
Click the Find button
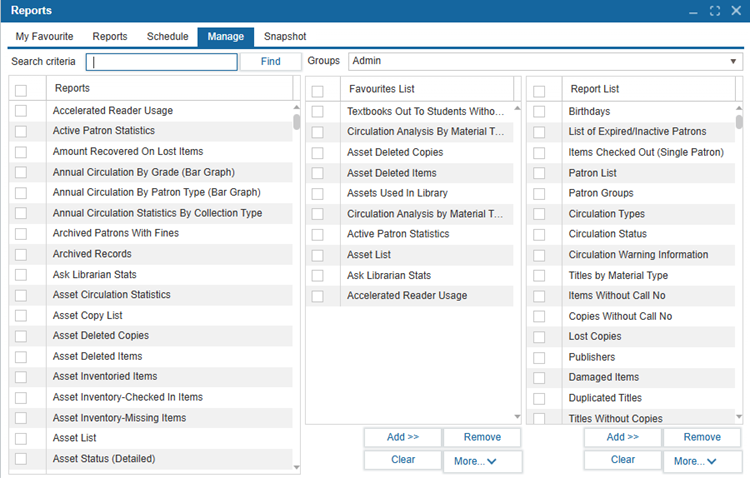click(x=271, y=61)
